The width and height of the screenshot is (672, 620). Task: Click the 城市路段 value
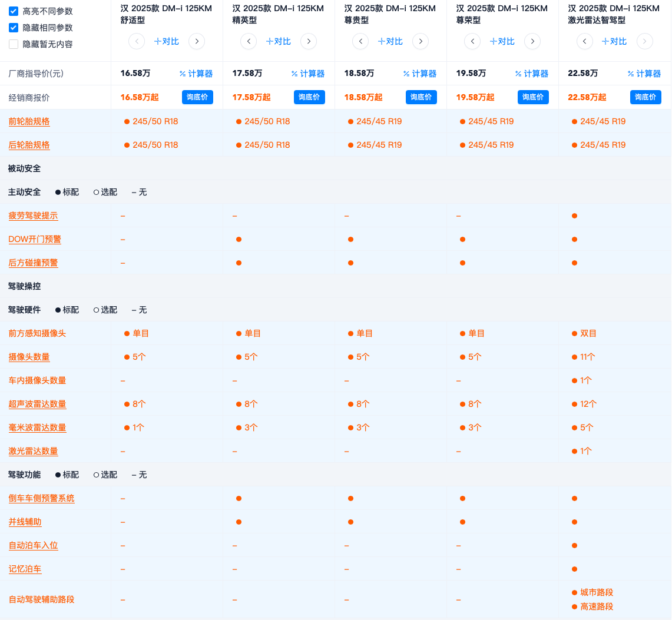coord(597,592)
